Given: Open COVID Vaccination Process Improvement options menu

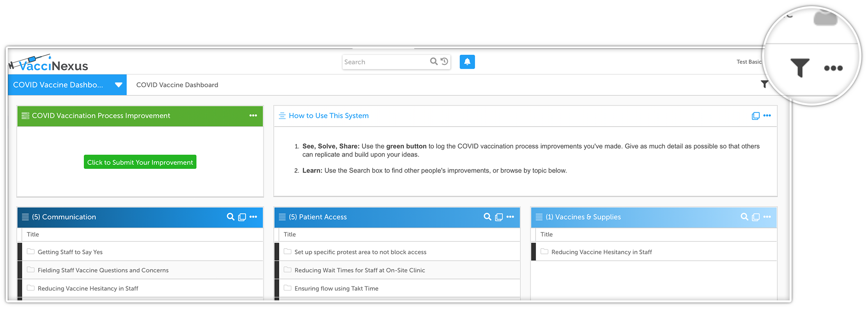Looking at the screenshot, I should click(x=253, y=116).
